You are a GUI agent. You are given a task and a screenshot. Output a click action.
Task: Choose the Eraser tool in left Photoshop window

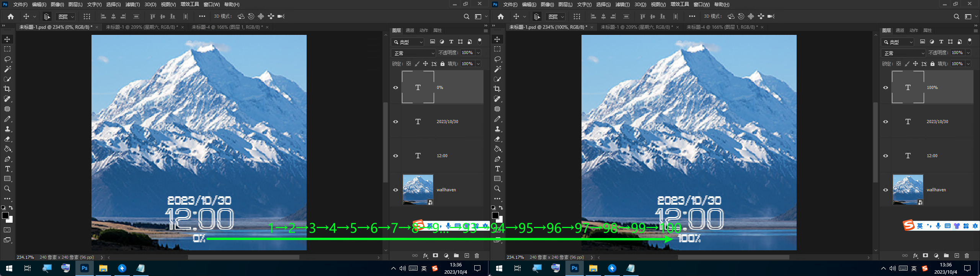point(7,139)
